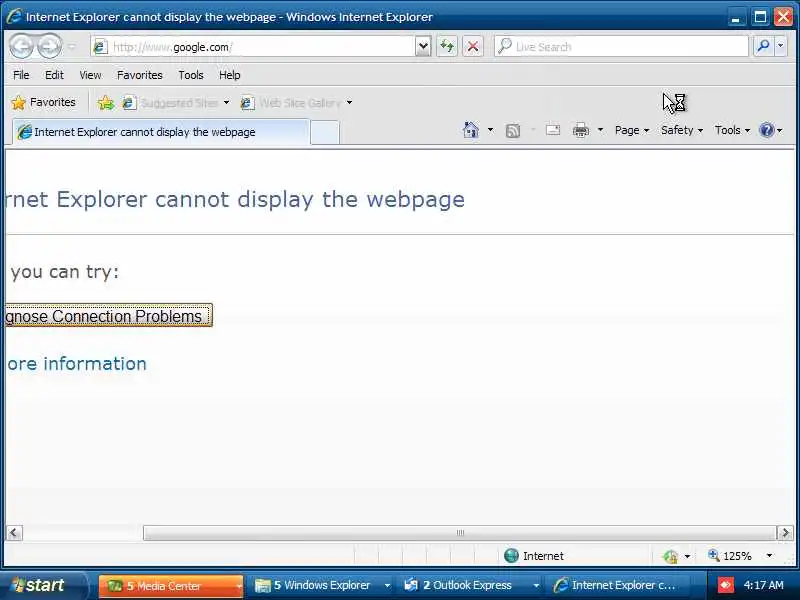Image resolution: width=800 pixels, height=600 pixels.
Task: Expand the Home button dropdown arrow
Action: (x=490, y=130)
